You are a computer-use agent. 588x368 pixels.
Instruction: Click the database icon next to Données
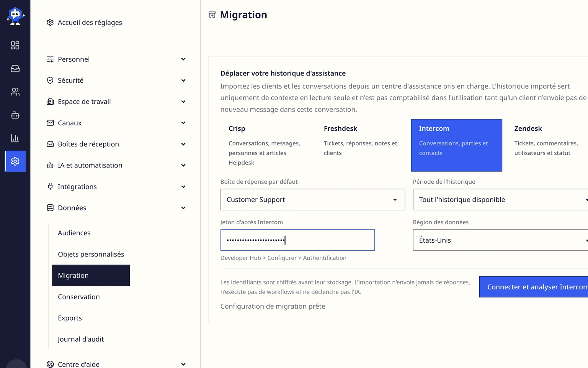pyautogui.click(x=50, y=208)
